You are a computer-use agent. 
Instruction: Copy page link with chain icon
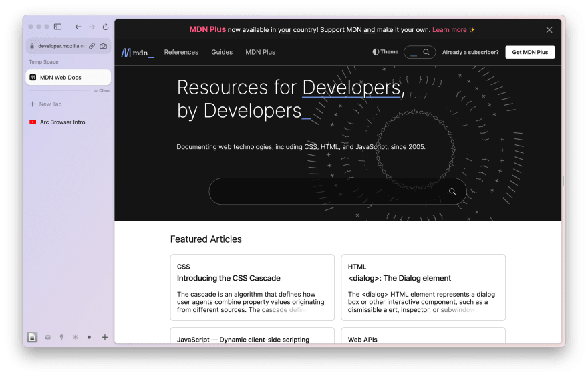tap(92, 46)
